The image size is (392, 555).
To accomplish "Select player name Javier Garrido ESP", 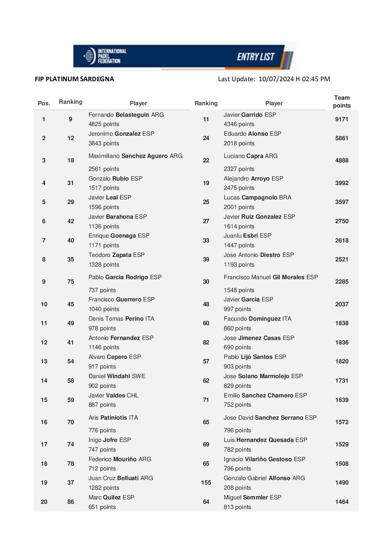I will pos(250,115).
